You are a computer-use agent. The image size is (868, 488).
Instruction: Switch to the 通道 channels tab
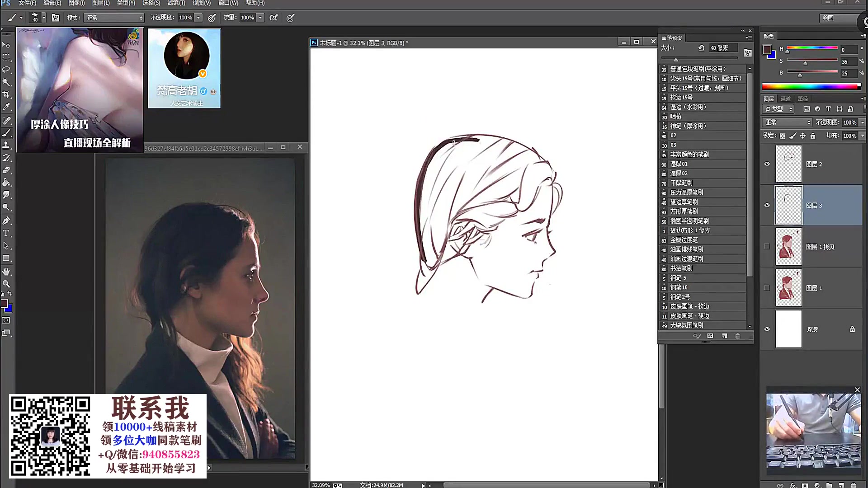point(786,99)
